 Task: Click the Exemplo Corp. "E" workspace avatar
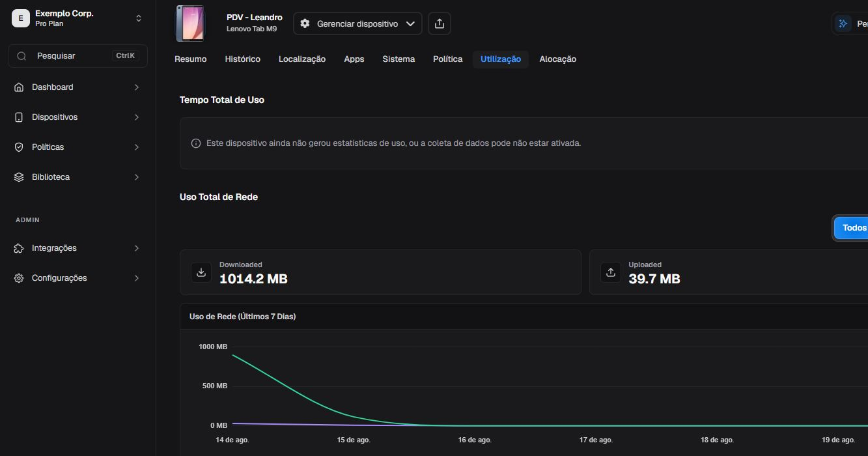pyautogui.click(x=21, y=18)
